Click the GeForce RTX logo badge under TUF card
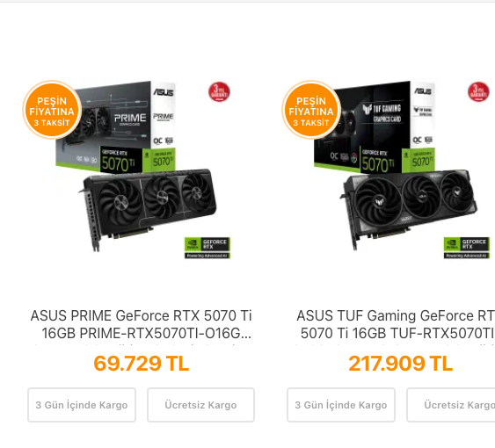 pyautogui.click(x=467, y=248)
